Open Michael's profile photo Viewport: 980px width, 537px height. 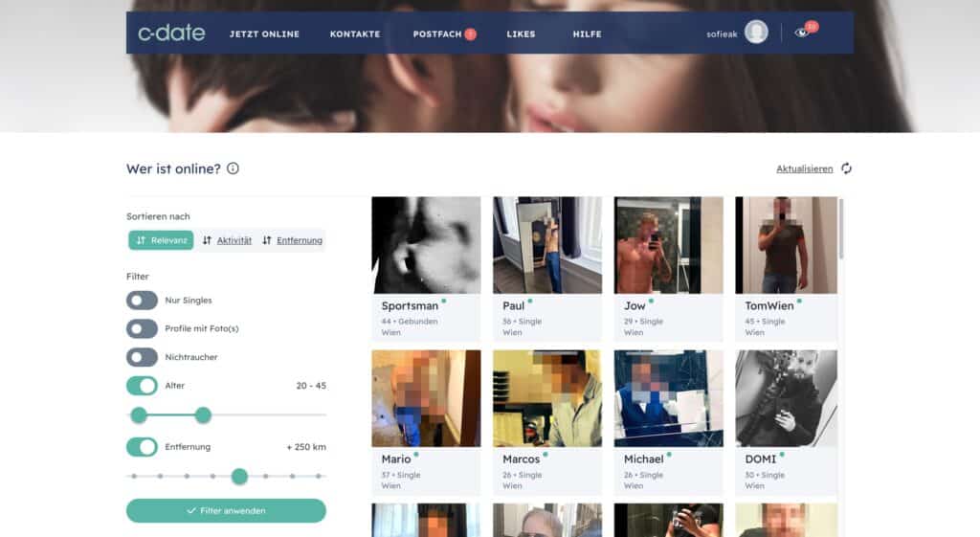tap(669, 398)
